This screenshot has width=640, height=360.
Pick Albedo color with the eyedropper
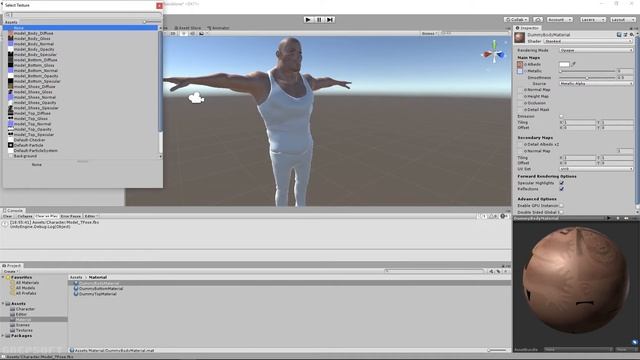coord(573,64)
